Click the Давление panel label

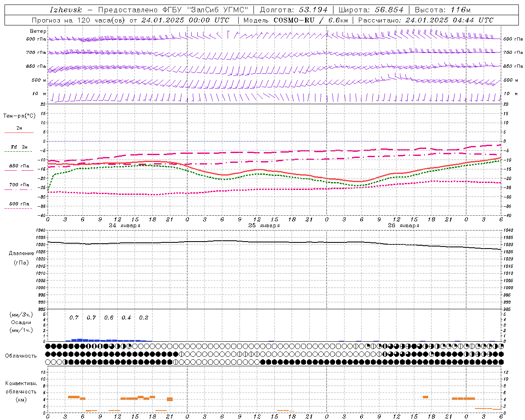pos(21,253)
